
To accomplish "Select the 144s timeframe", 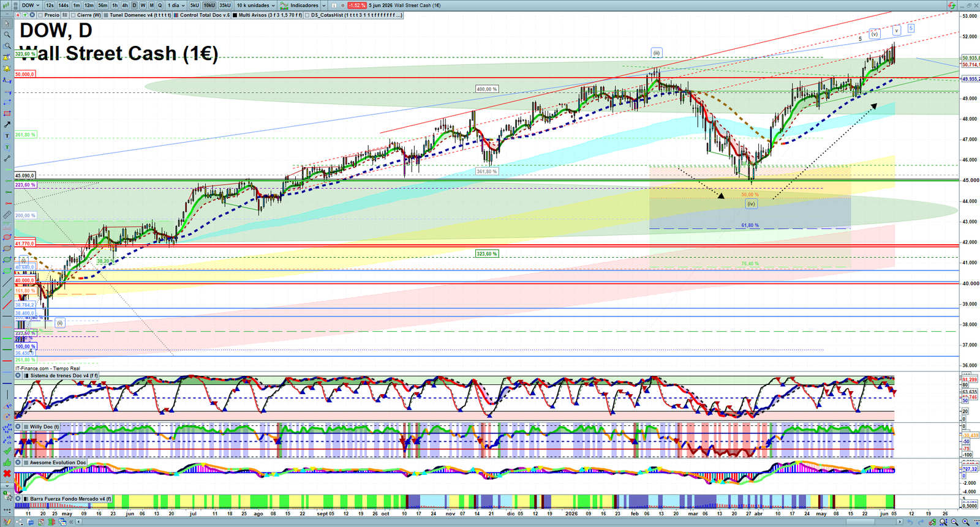I will (x=63, y=6).
